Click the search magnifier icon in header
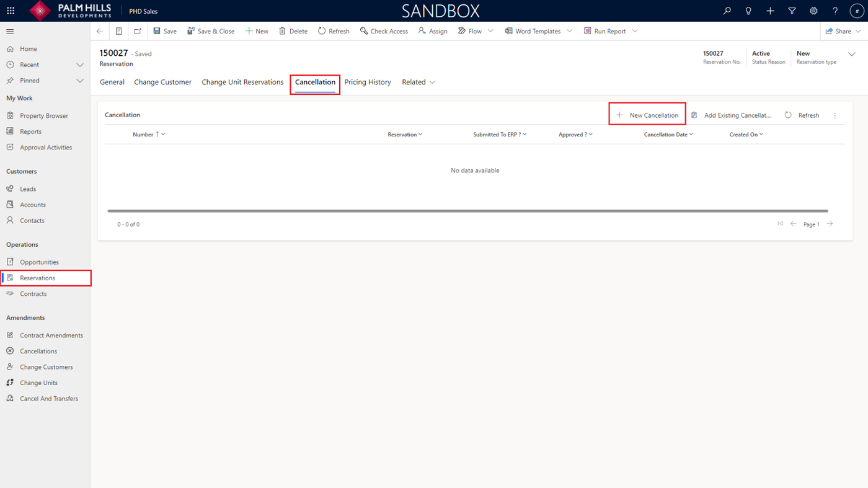Viewport: 868px width, 488px height. point(727,11)
